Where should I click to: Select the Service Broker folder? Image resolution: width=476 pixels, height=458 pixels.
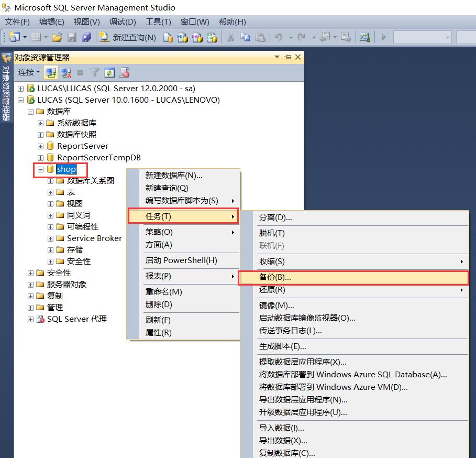[94, 238]
